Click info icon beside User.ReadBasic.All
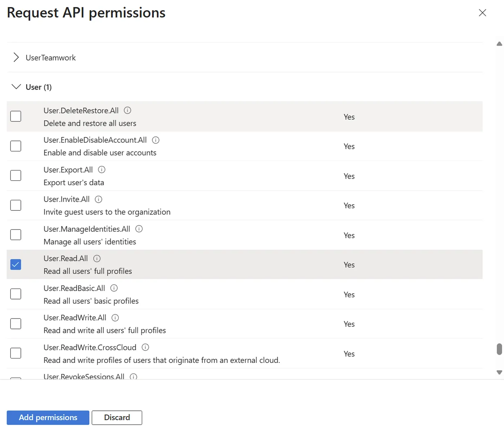Image resolution: width=504 pixels, height=432 pixels. coord(114,288)
